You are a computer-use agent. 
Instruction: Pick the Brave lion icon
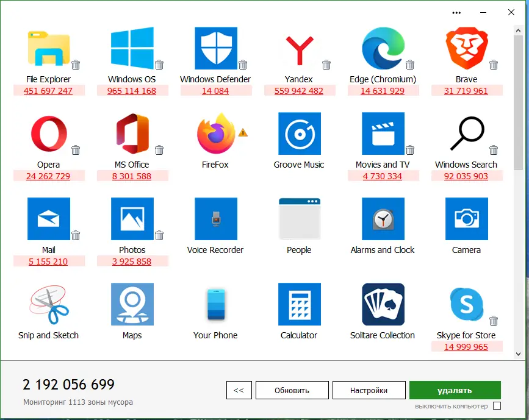[x=467, y=49]
